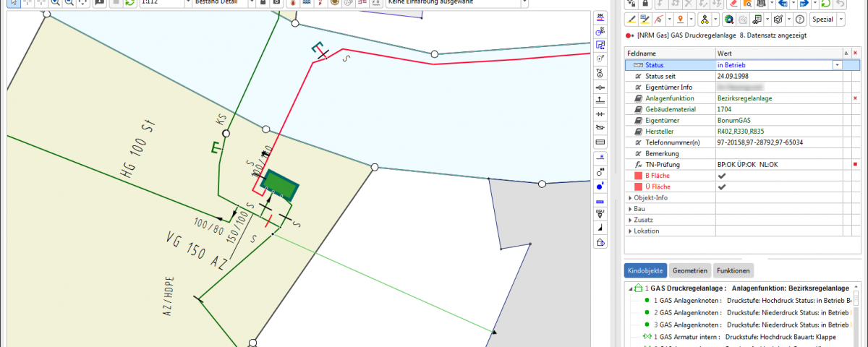Screen dimensions: 868x347
Task: Click the Spezial button
Action: click(x=822, y=20)
